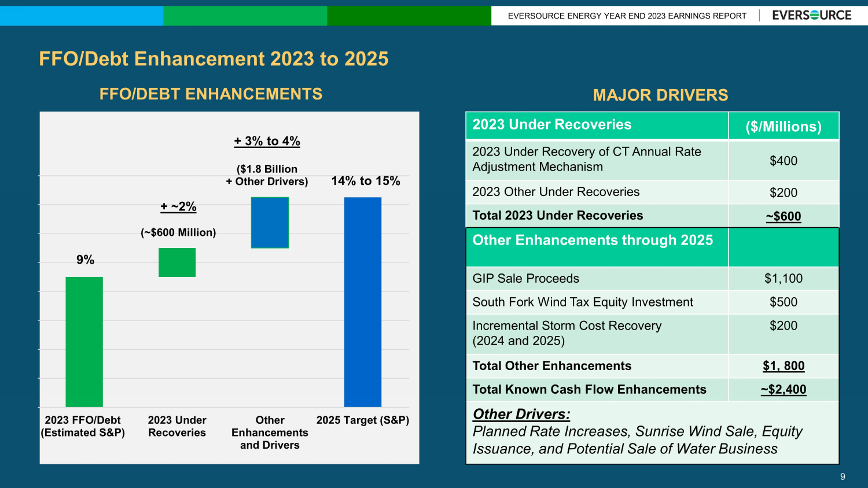The image size is (868, 488).
Task: Click the page number 9 in the corner
Action: coord(843,476)
